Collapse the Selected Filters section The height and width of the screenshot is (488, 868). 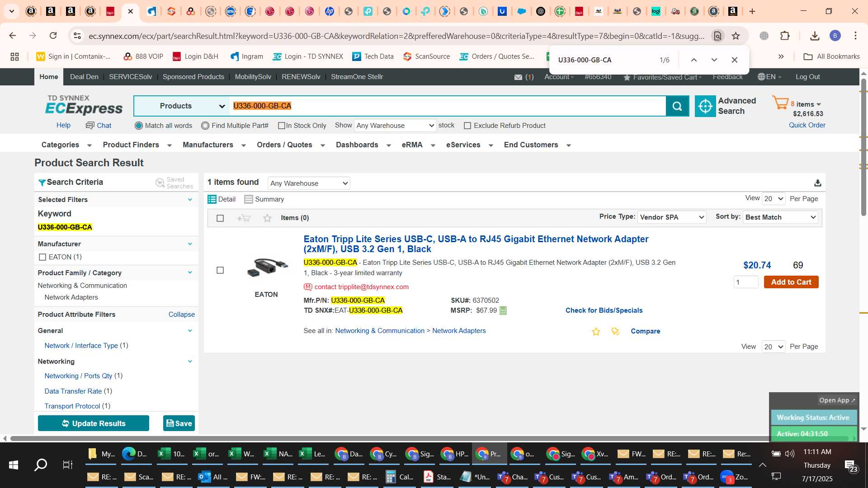(x=190, y=200)
